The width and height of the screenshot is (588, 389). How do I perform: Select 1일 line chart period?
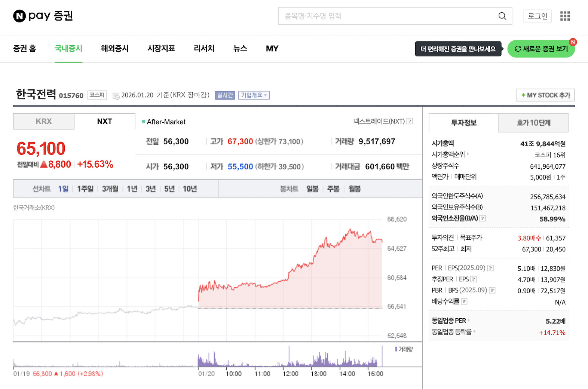tap(63, 189)
